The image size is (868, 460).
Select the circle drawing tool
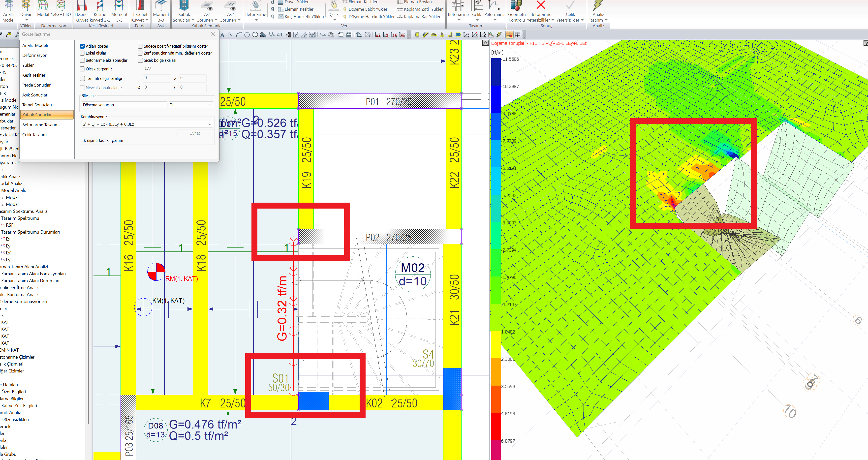[x=247, y=35]
